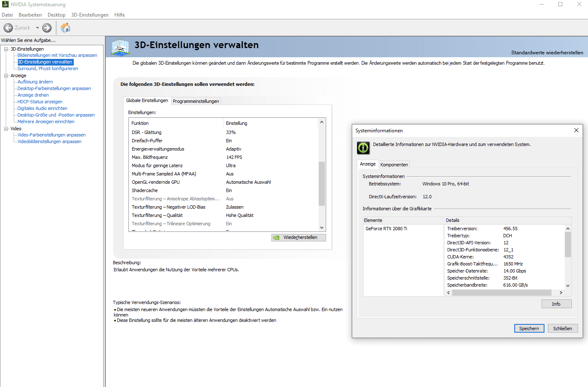Open Videobildeinstellungen anpassen

click(49, 141)
